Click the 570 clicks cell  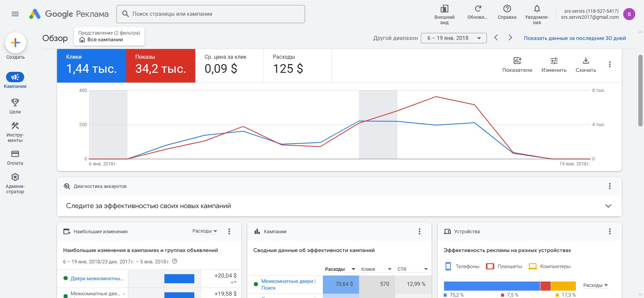pos(377,285)
